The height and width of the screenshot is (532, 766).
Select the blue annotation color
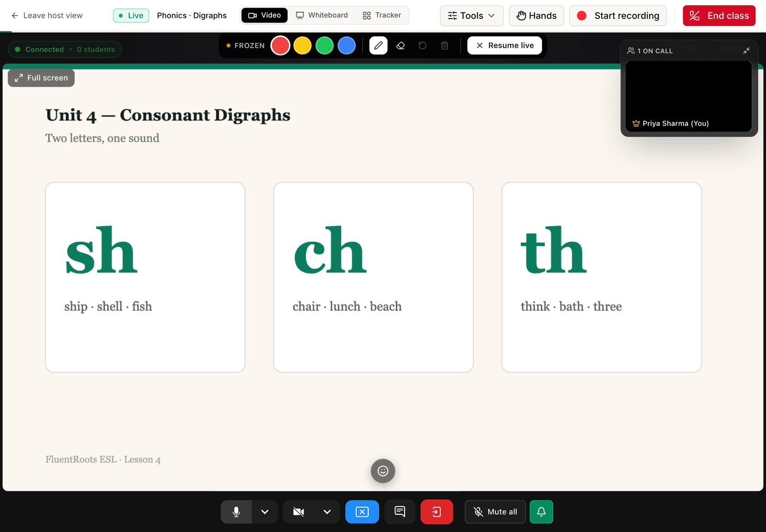pos(347,45)
